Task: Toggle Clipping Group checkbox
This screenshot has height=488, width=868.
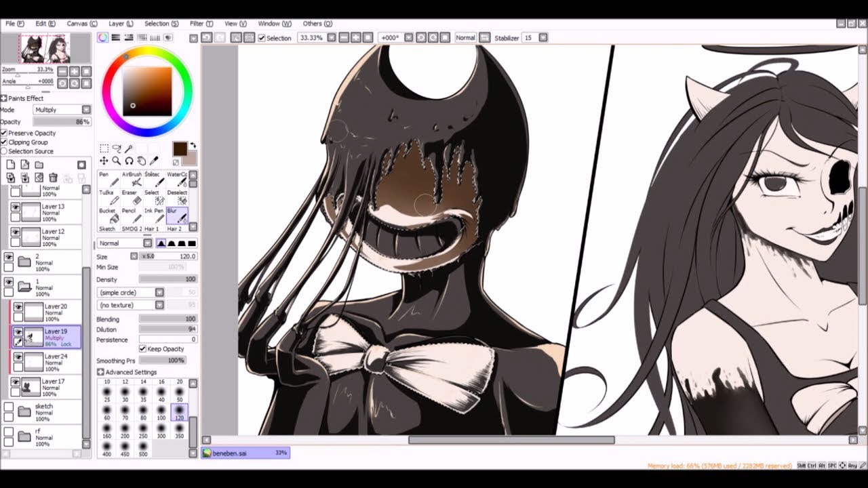Action: click(x=4, y=142)
